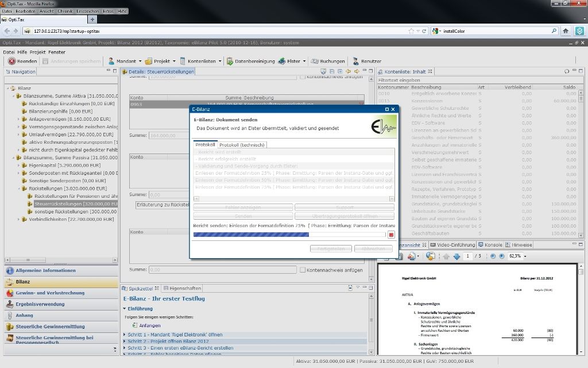Click the Anfangen link in Spickzettel
Image resolution: width=588 pixels, height=368 pixels.
(150, 325)
